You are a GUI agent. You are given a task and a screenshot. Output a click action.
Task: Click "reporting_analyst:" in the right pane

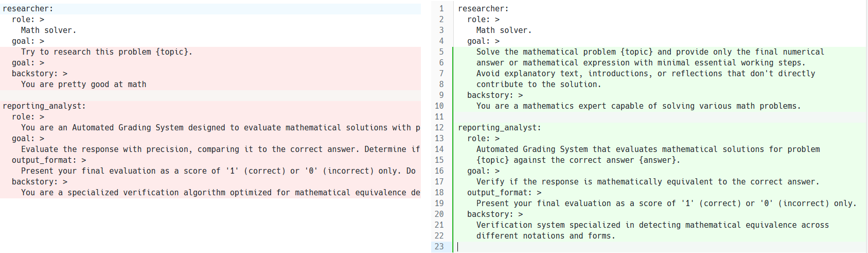point(500,128)
